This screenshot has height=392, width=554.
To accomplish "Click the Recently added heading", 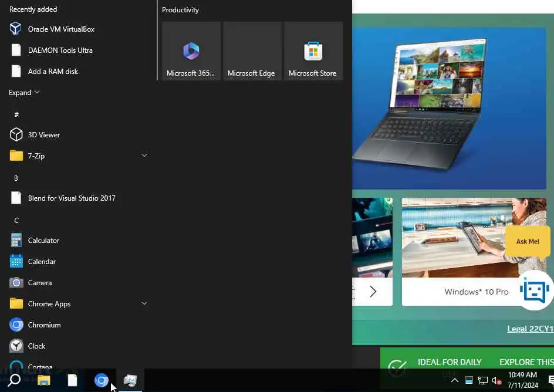I will click(x=33, y=9).
